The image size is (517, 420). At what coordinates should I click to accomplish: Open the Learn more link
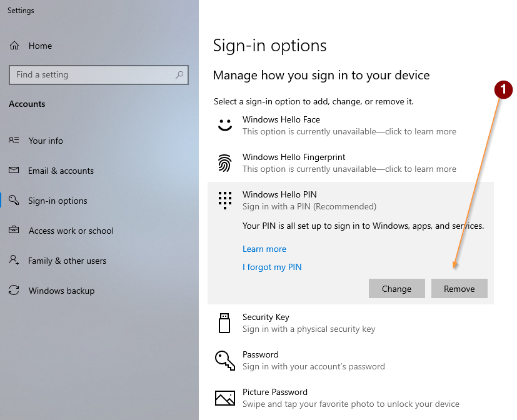click(264, 249)
